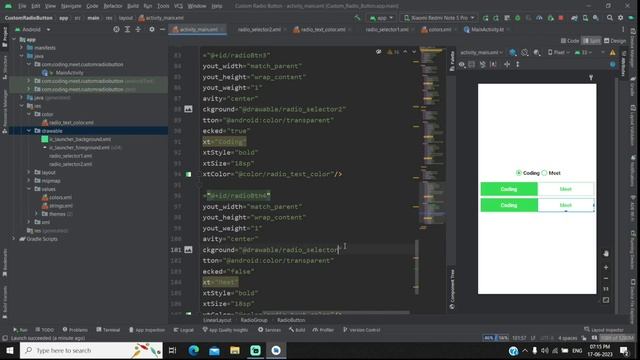Image resolution: width=640 pixels, height=360 pixels.
Task: Open Windows Task View icon
Action: (172, 350)
